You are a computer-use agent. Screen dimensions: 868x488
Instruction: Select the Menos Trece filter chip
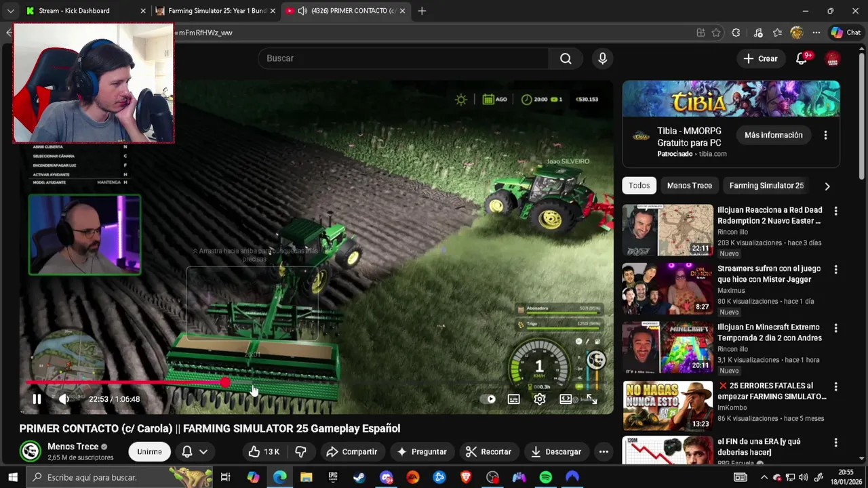(x=689, y=186)
